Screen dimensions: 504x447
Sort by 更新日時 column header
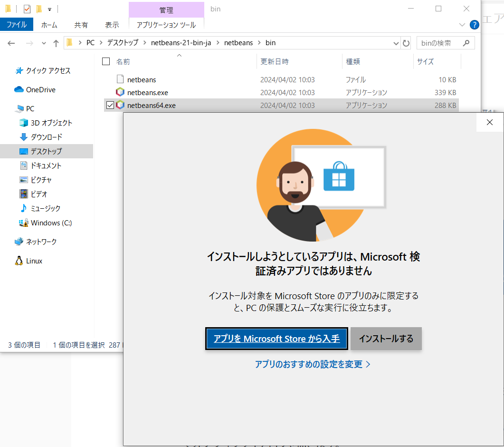click(x=275, y=61)
